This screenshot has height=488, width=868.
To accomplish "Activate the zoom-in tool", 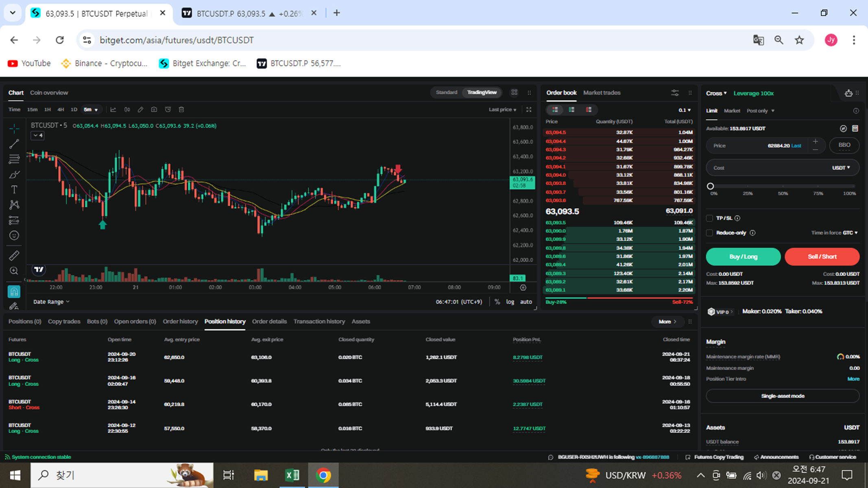I will tap(14, 271).
